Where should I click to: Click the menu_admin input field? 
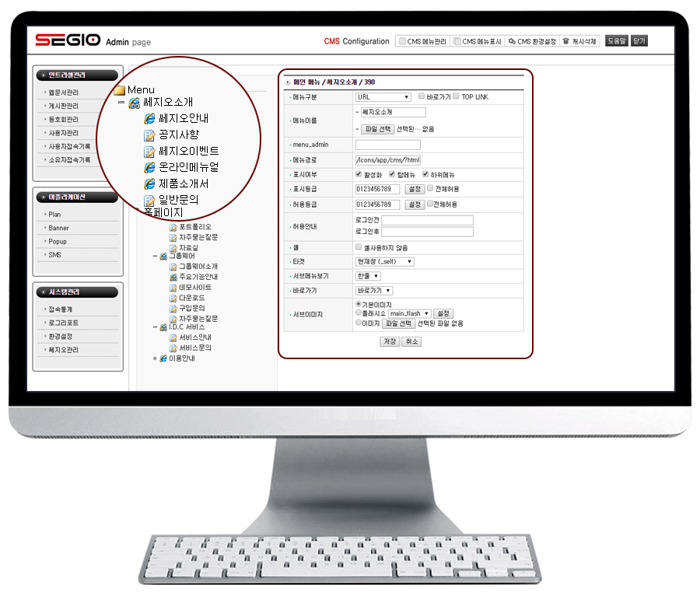(x=387, y=145)
